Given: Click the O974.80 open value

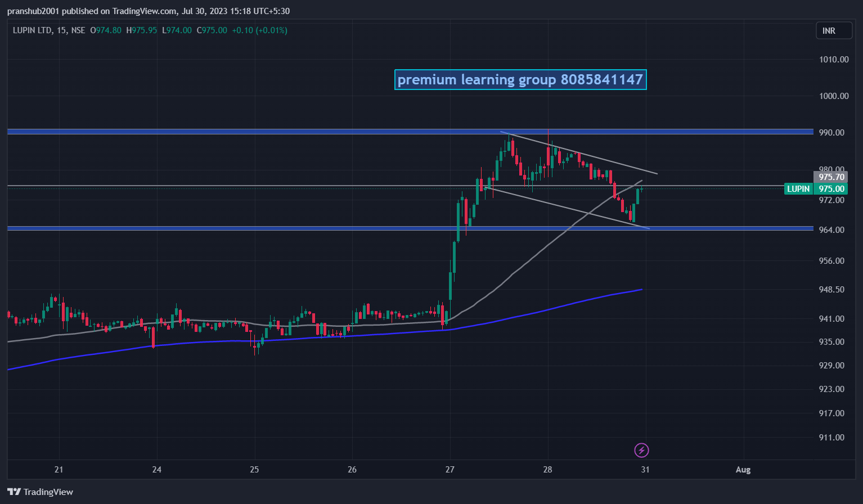Looking at the screenshot, I should [106, 30].
